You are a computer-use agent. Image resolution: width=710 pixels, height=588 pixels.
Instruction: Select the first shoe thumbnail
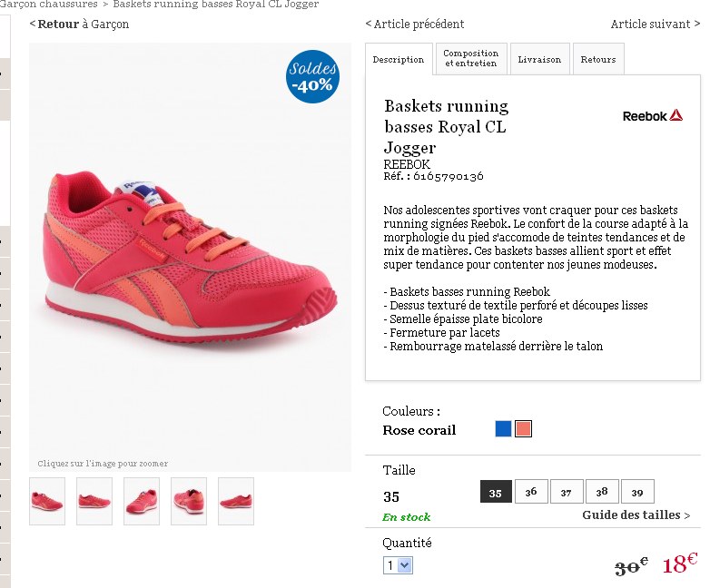pos(47,501)
